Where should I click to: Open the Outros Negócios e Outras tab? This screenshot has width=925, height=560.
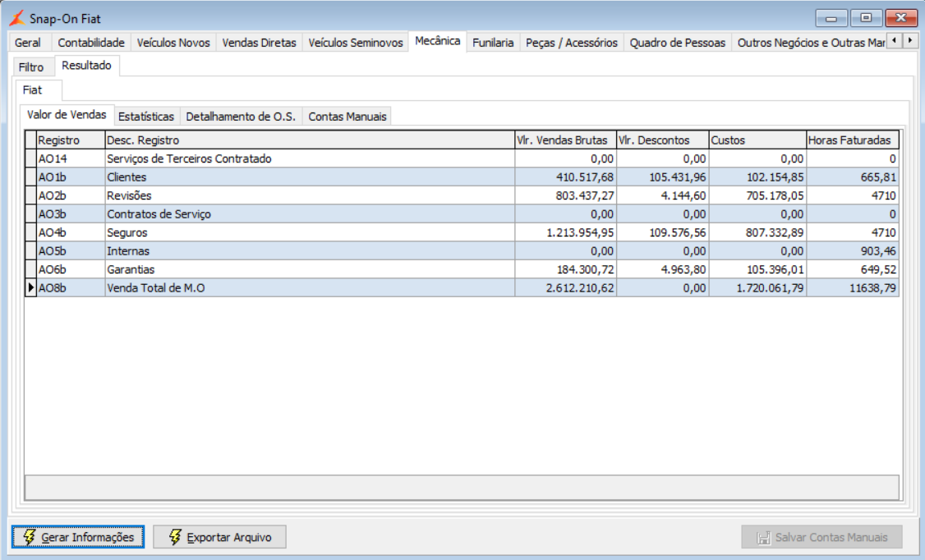(809, 43)
